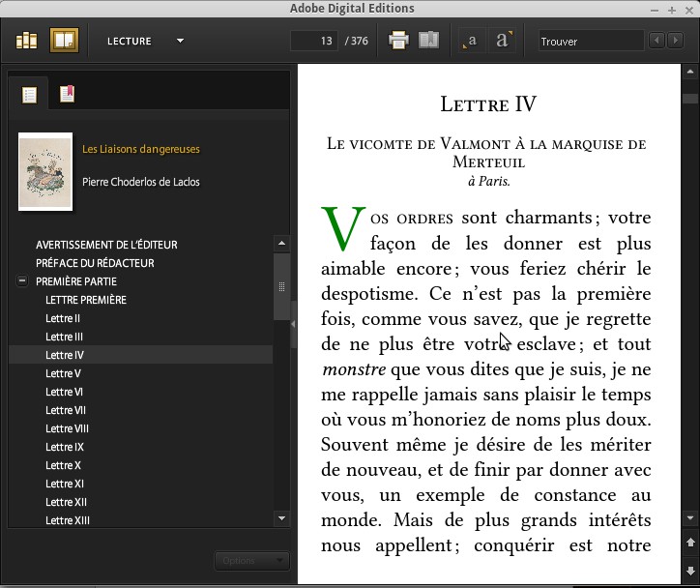Click contents list scroll up arrow
700x588 pixels.
coord(281,244)
